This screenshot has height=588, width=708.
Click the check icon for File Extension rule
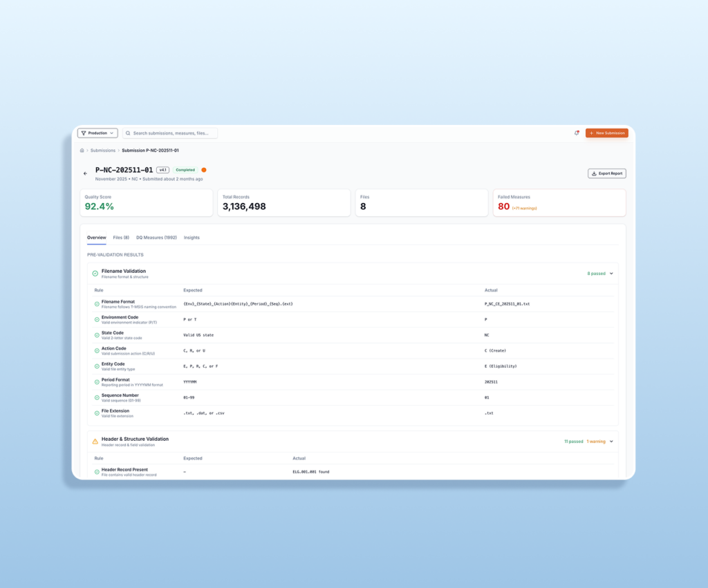point(97,413)
